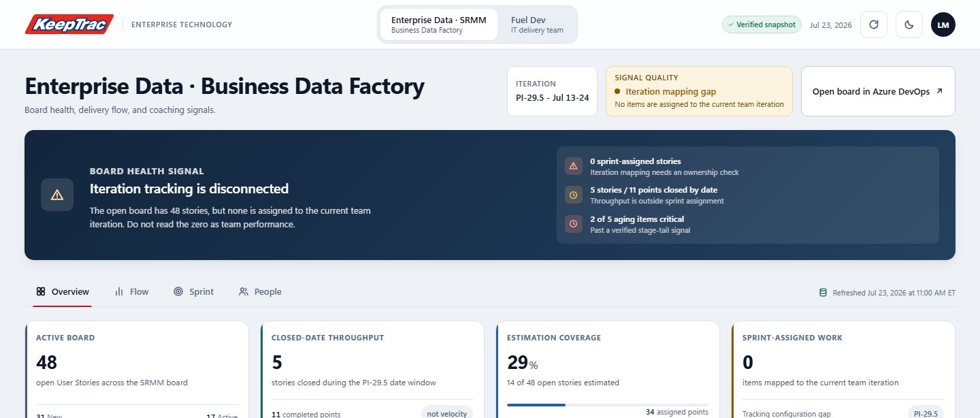This screenshot has height=418, width=980.
Task: Click 'Refreshed Jul 23, 2026 at 11:00 AM ET'
Action: [894, 293]
